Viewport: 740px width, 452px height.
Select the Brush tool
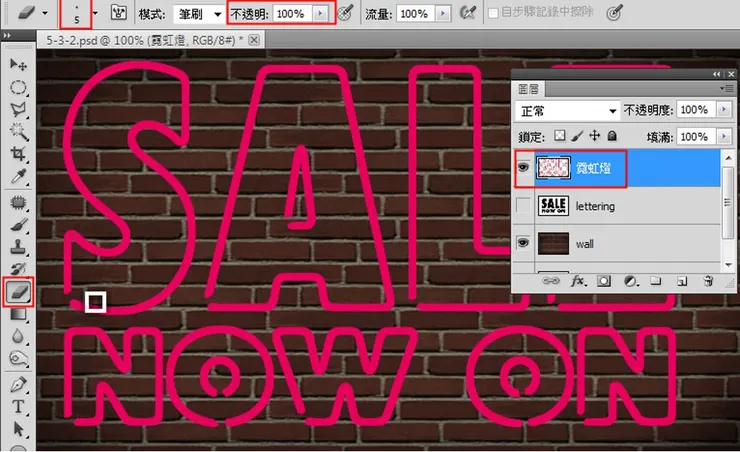[18, 225]
